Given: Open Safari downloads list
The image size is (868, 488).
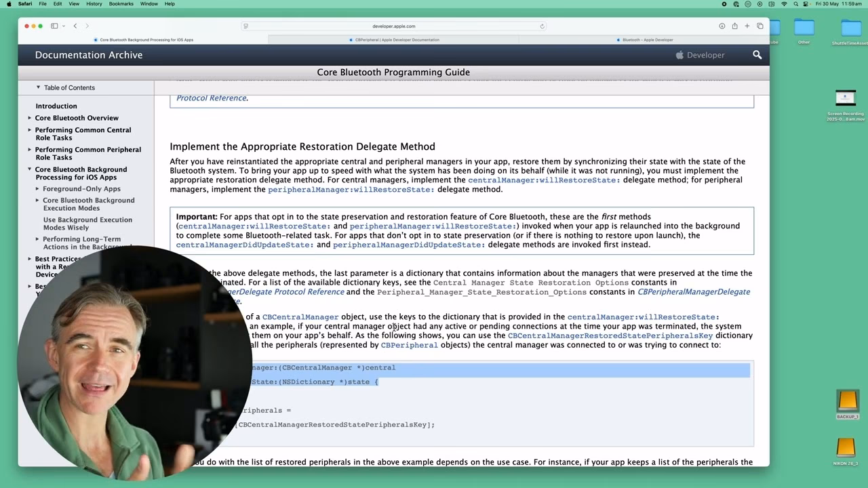Looking at the screenshot, I should 722,26.
